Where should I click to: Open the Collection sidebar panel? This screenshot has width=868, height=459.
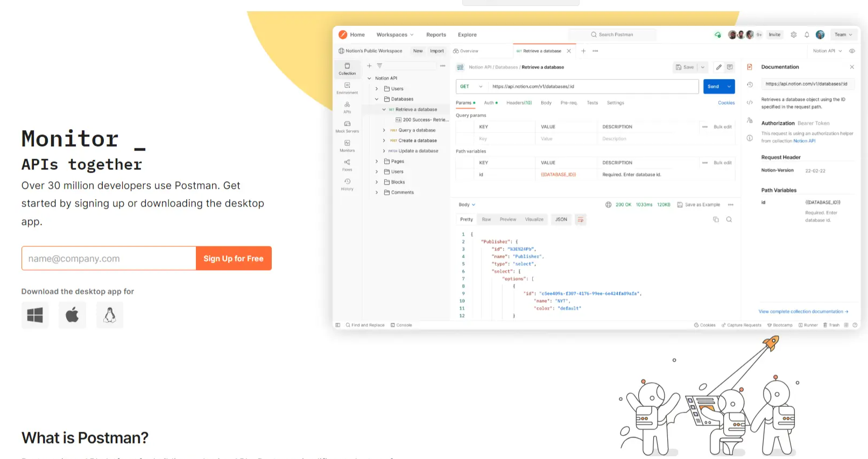[347, 69]
